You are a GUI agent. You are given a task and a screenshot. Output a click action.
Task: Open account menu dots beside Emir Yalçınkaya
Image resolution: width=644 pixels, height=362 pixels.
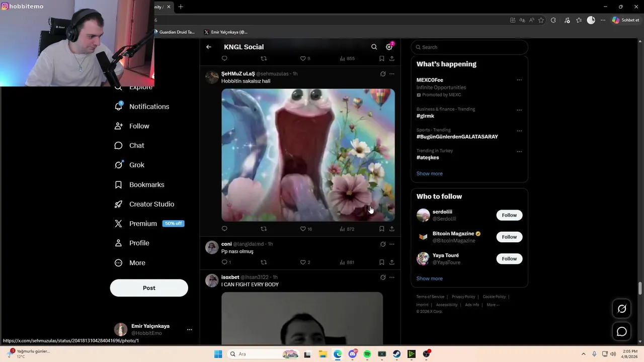click(x=190, y=330)
